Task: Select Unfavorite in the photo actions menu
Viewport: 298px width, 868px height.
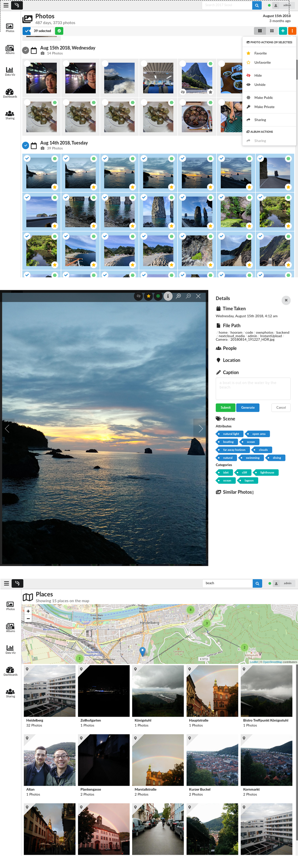Action: click(x=262, y=63)
